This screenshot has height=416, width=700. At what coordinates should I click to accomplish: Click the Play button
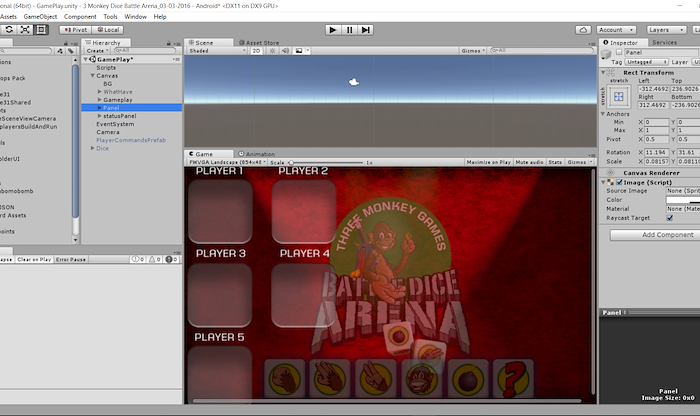pos(333,30)
